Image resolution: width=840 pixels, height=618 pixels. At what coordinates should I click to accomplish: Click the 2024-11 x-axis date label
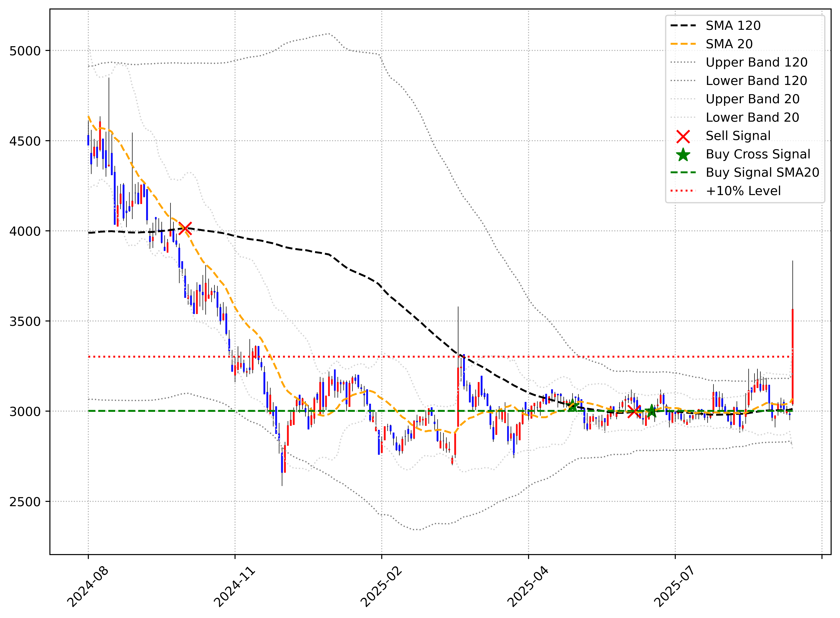point(235,587)
